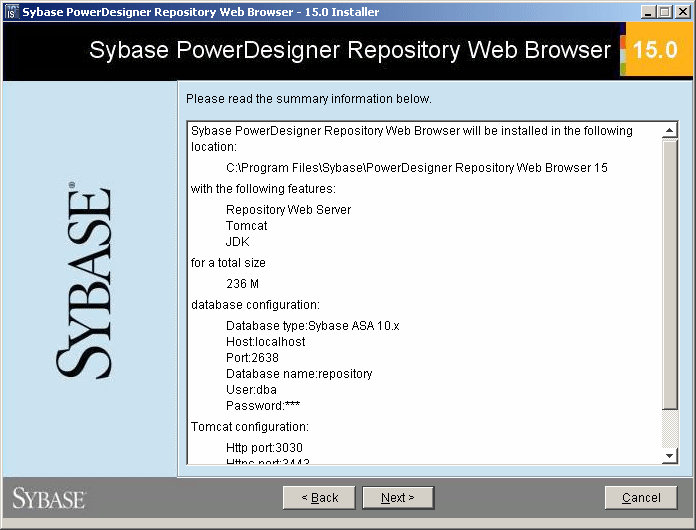Click the 'database configuration:' heading
The width and height of the screenshot is (696, 530).
255,305
